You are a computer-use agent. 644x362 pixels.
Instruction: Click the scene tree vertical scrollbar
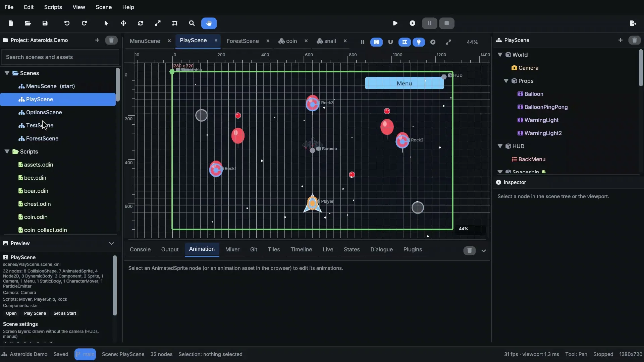641,68
